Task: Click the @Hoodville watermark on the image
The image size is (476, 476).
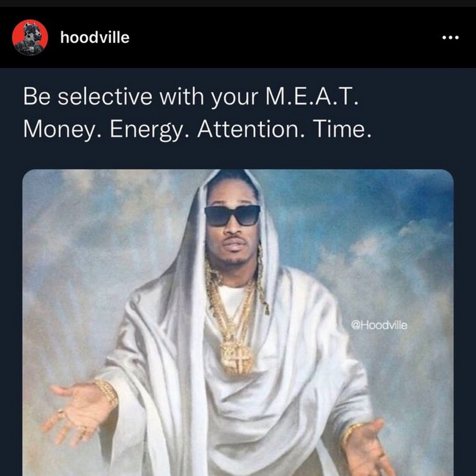Action: click(379, 325)
